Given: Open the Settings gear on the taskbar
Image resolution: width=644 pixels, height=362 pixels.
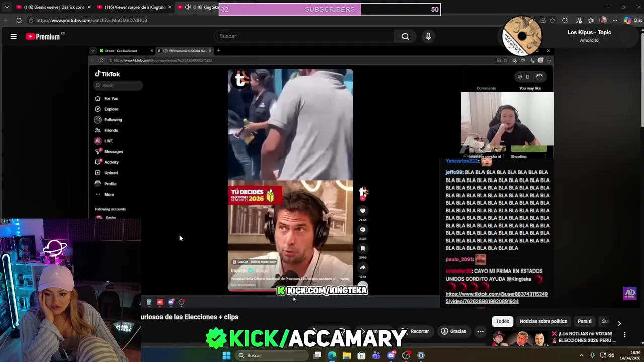Looking at the screenshot, I should pyautogui.click(x=421, y=355).
